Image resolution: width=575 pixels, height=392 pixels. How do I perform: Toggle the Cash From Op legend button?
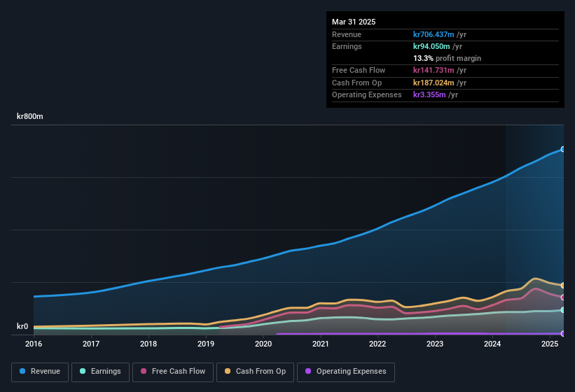click(x=255, y=372)
